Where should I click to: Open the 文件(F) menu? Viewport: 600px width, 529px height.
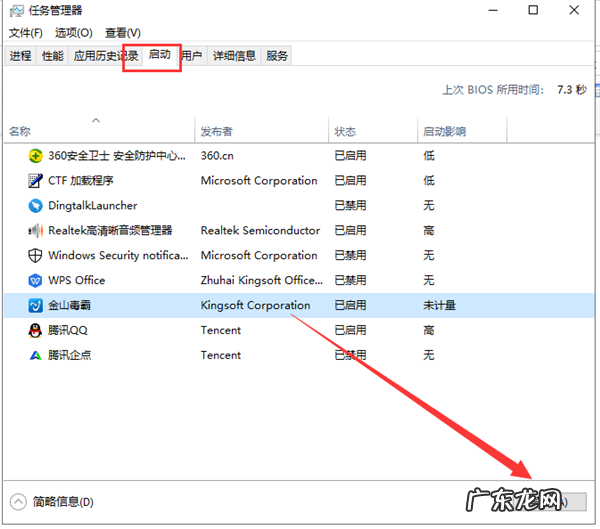pos(26,33)
